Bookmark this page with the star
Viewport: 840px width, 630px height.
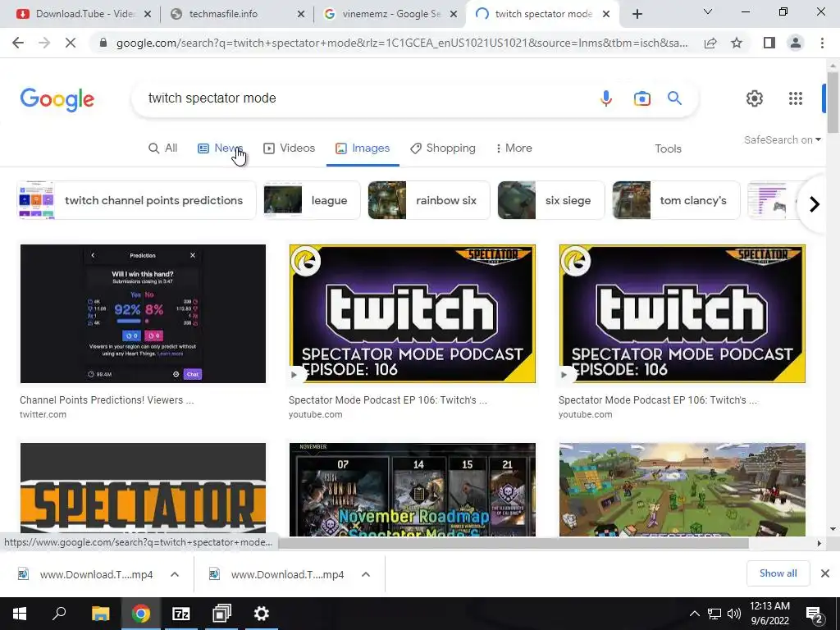(x=737, y=43)
